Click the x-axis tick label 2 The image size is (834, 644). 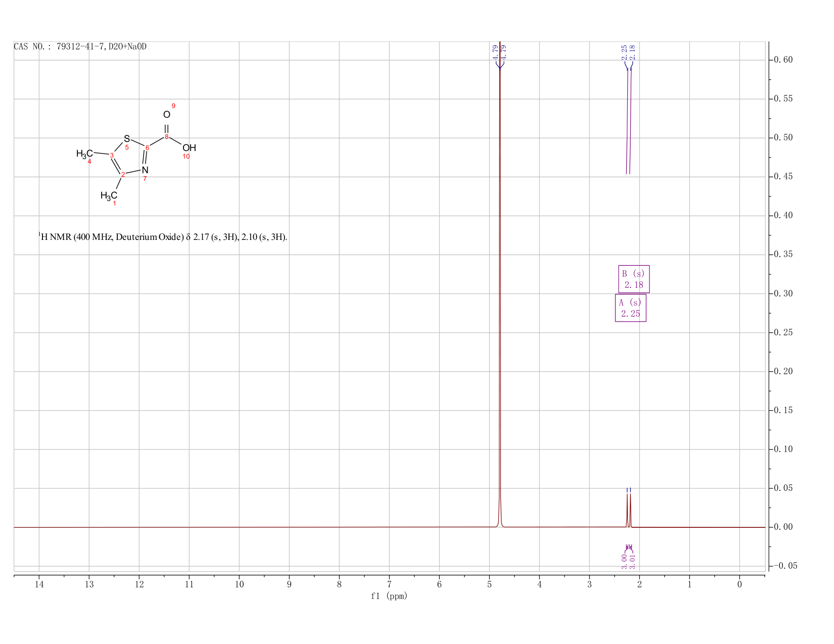(639, 585)
